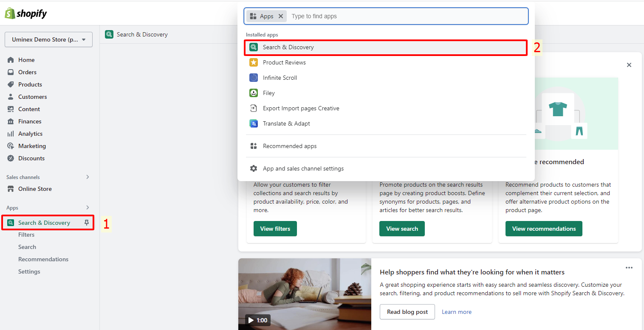Remove the Apps filter tag
Screen dimensions: 644x330
pyautogui.click(x=281, y=16)
